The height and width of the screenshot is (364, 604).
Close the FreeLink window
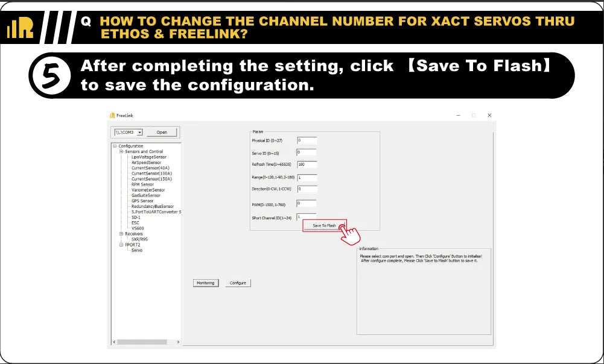click(x=489, y=116)
